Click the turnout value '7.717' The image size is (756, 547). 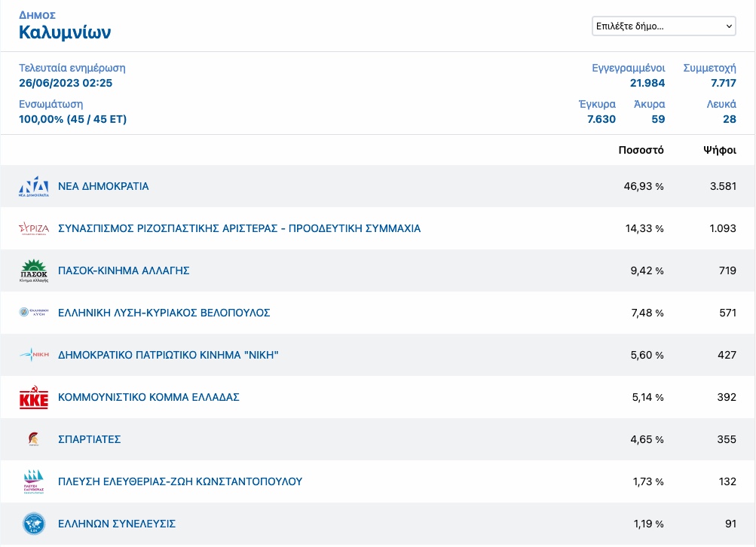click(724, 83)
